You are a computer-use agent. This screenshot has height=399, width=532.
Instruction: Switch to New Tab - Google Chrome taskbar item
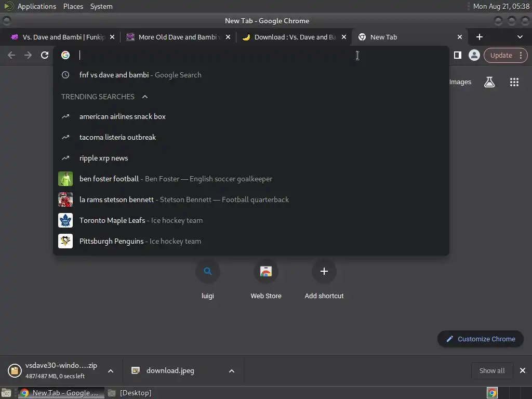(61, 393)
